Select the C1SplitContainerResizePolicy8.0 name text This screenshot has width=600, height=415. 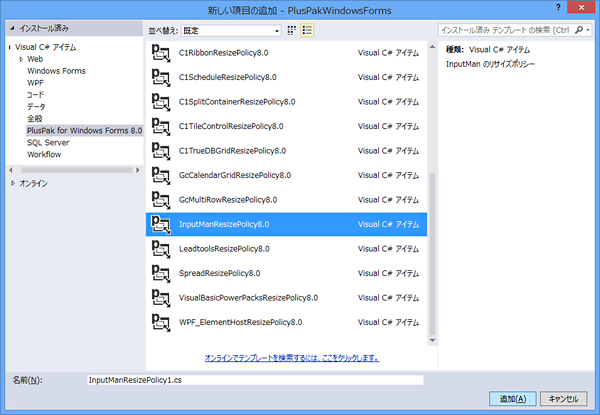tap(237, 102)
